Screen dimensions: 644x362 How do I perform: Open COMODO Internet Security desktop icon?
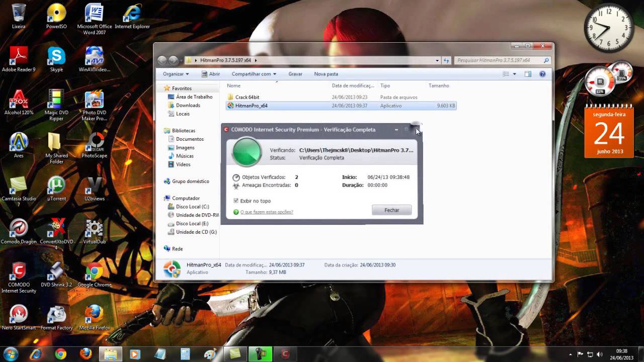19,277
